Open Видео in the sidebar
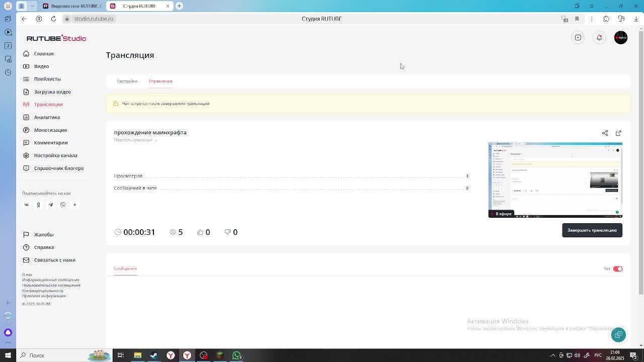 click(x=41, y=66)
